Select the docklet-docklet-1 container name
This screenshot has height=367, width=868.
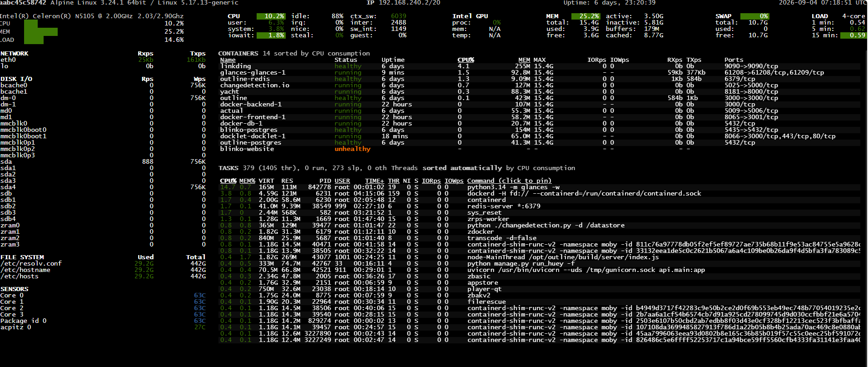253,136
